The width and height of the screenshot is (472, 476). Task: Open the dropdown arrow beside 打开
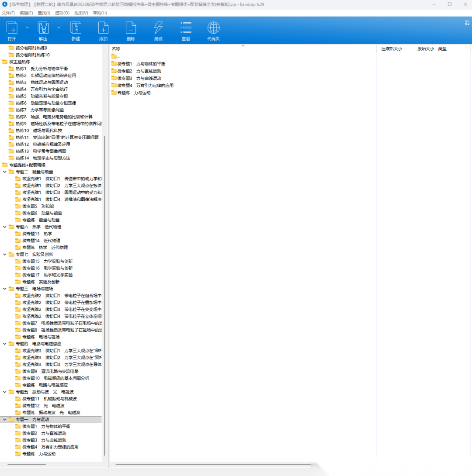click(27, 27)
